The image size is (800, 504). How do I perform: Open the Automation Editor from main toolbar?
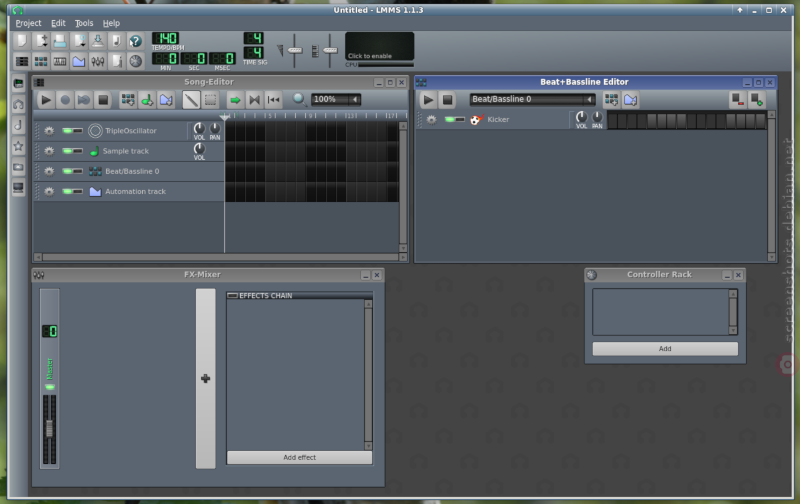tap(79, 61)
